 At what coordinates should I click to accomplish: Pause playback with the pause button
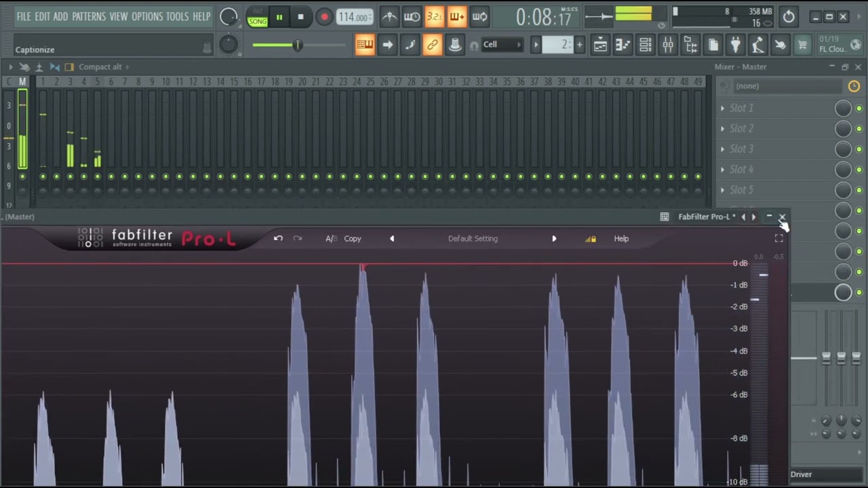click(279, 18)
